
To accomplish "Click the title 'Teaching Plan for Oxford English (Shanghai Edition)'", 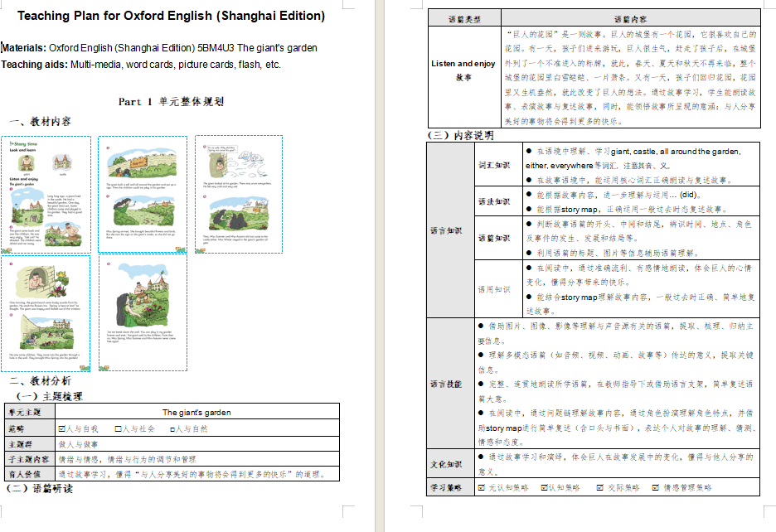I will click(x=172, y=16).
